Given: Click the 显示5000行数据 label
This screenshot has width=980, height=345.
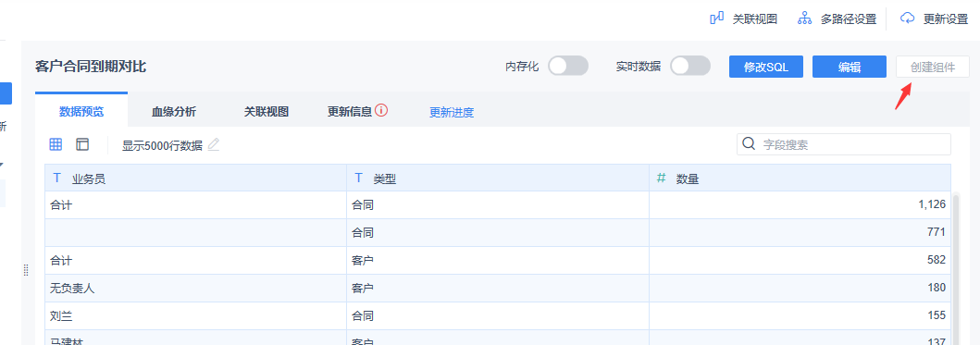Looking at the screenshot, I should coord(162,145).
